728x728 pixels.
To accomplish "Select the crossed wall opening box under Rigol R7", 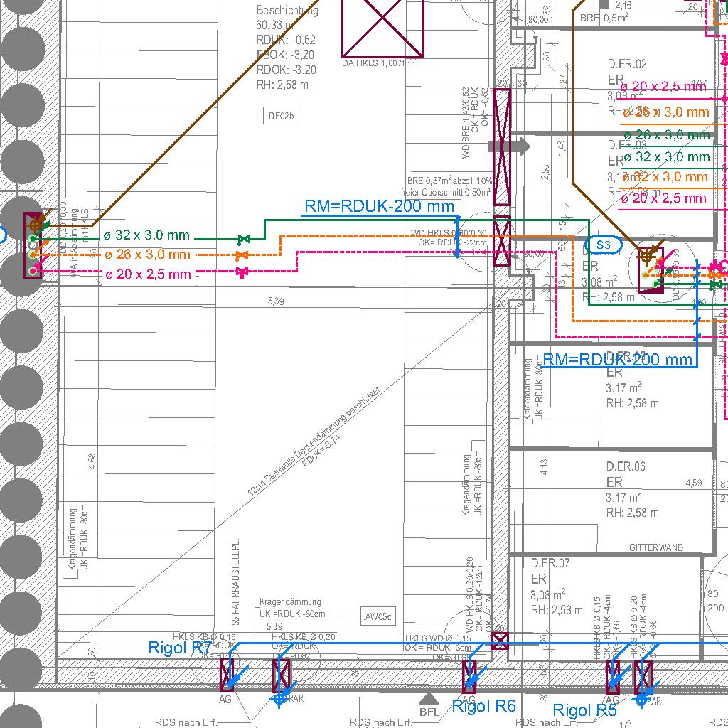I will click(227, 675).
